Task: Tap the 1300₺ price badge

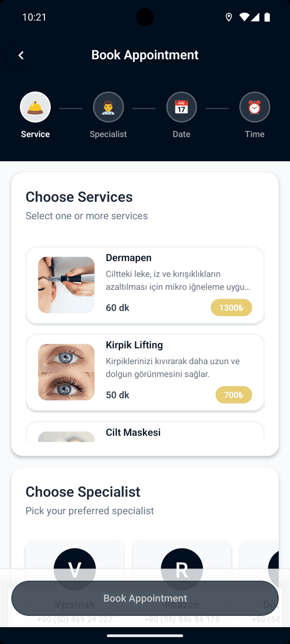Action: click(231, 308)
